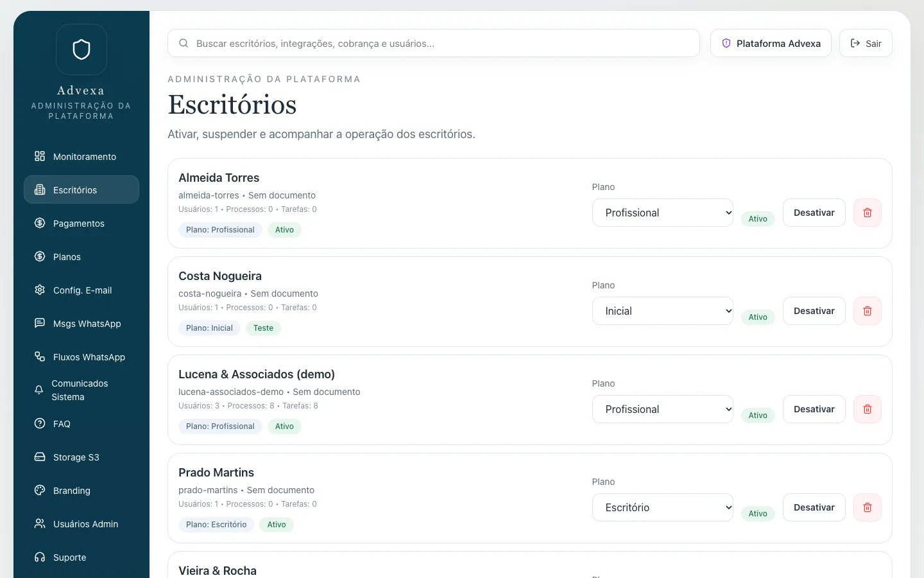Click the FAQ question mark icon
The width and height of the screenshot is (924, 578).
tap(40, 423)
